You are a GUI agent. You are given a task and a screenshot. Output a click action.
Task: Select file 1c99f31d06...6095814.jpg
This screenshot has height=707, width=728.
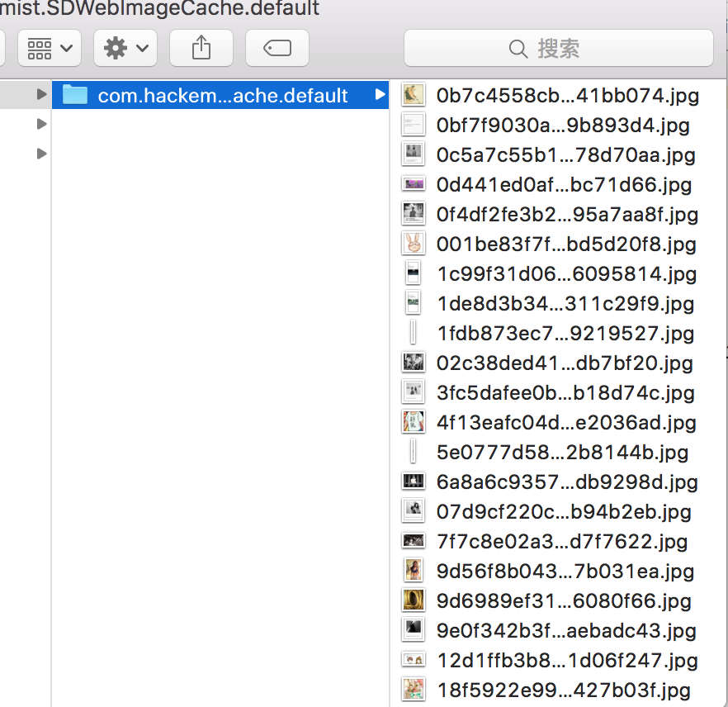pos(558,273)
